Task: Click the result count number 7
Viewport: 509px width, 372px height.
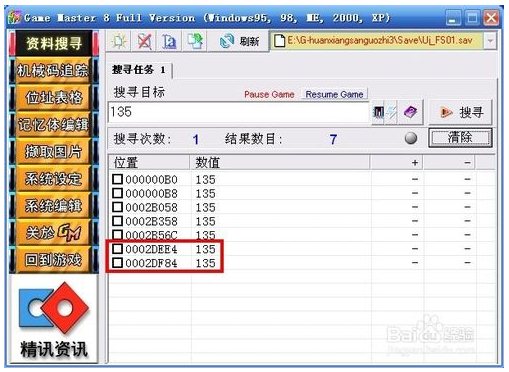Action: [x=333, y=139]
